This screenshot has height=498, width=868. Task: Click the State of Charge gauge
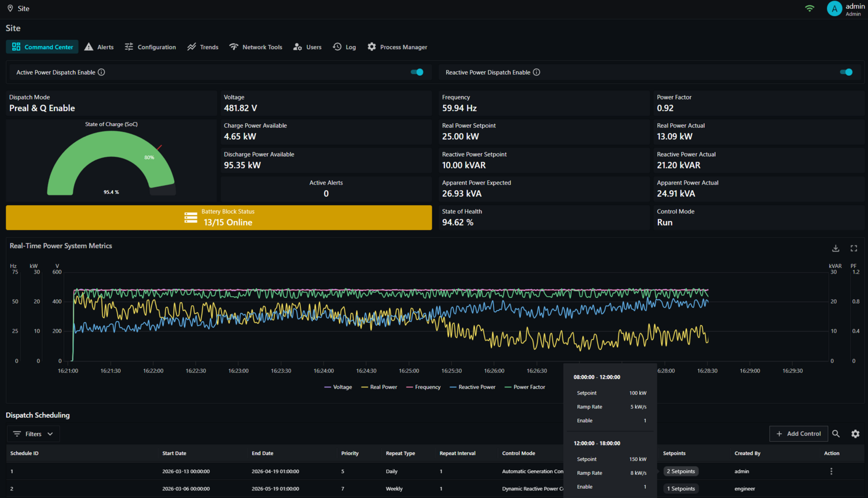(111, 163)
